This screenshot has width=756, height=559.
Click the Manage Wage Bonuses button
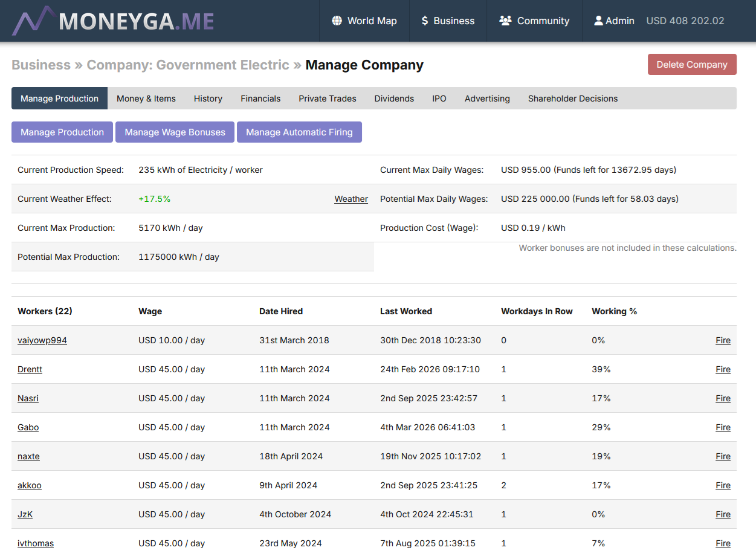175,132
